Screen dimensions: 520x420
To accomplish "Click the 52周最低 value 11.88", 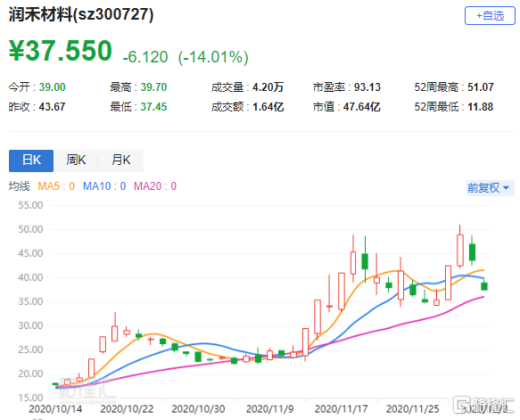I will pyautogui.click(x=481, y=107).
